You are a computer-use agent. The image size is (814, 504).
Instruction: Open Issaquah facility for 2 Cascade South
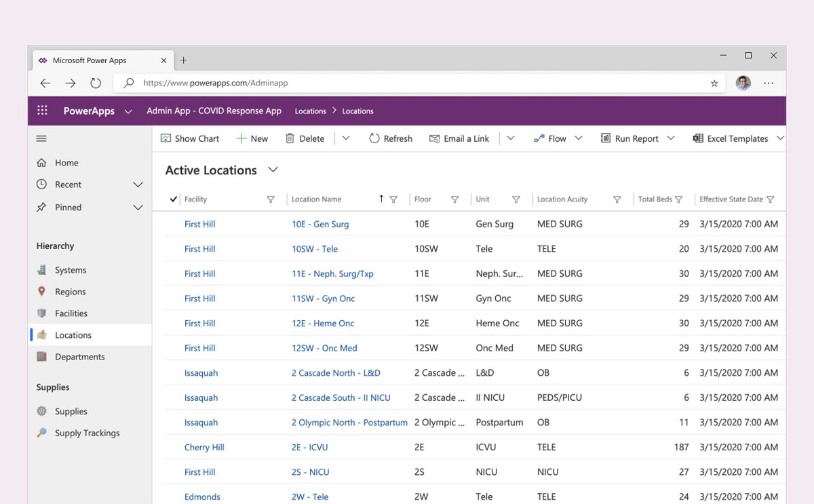point(201,398)
